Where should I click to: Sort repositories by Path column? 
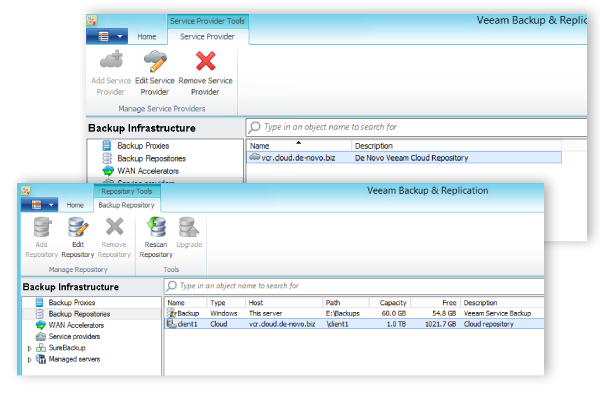tap(346, 303)
